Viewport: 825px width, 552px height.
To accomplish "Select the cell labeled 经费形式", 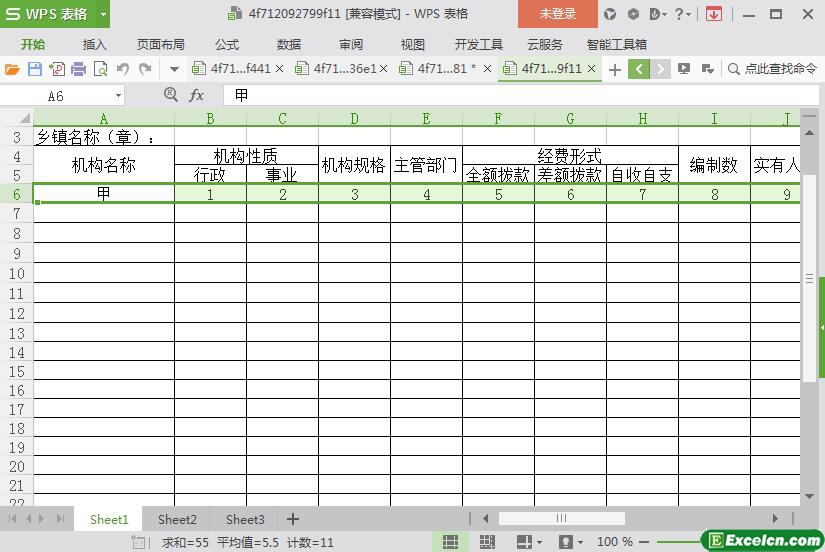I will coord(570,155).
